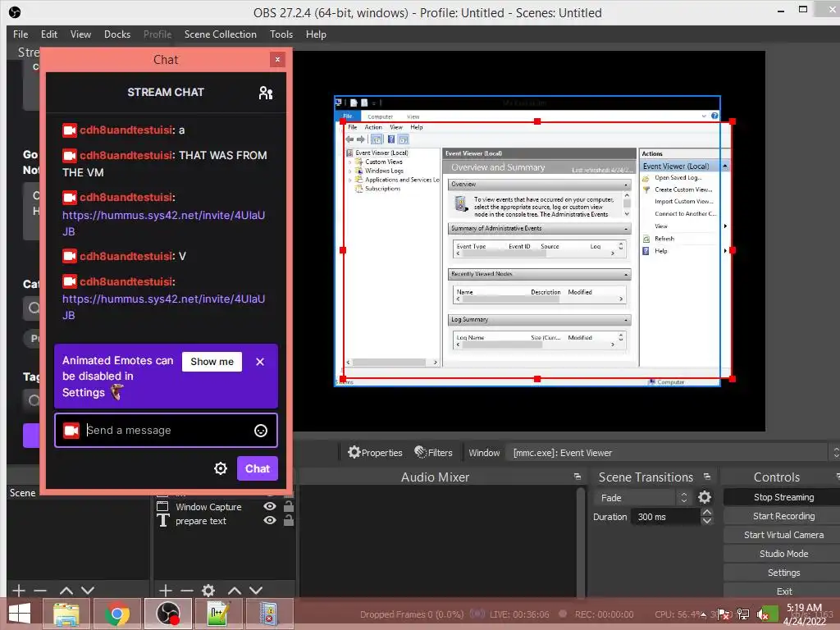Open source properties gear in Sources toolbar

(208, 591)
